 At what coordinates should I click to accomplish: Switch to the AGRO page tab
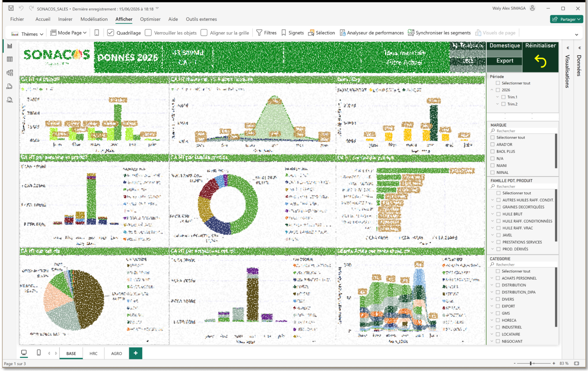coord(116,354)
